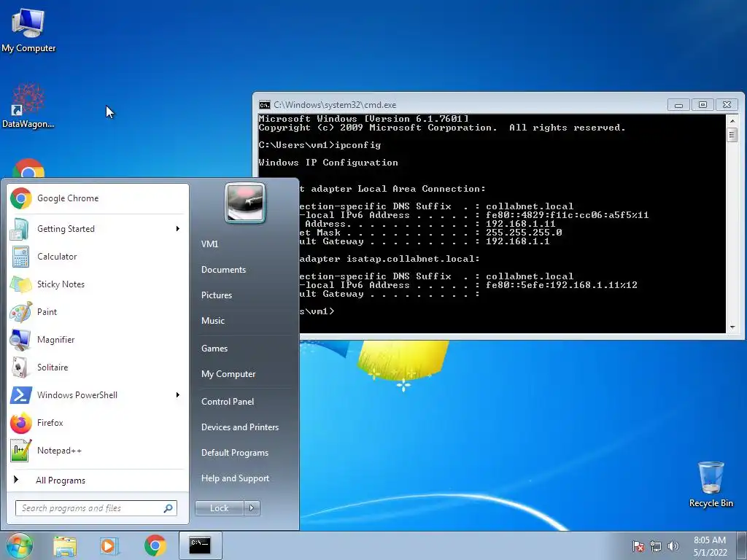Open the volume speaker icon in tray
The width and height of the screenshot is (747, 560).
[x=673, y=546]
